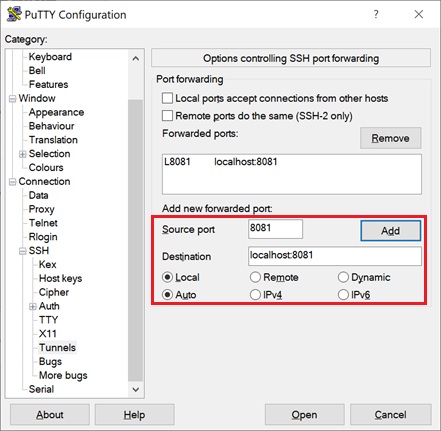Click the Add button

coord(390,231)
